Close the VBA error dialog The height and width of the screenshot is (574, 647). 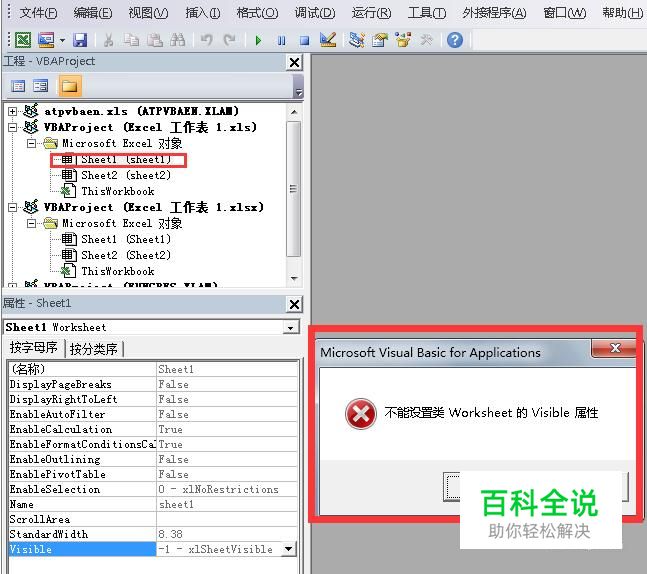tap(614, 348)
